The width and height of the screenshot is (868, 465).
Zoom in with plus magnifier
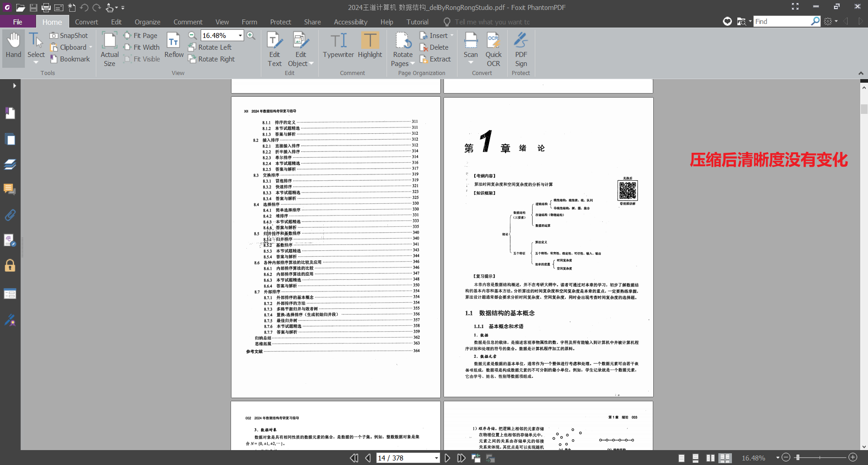[x=251, y=36]
